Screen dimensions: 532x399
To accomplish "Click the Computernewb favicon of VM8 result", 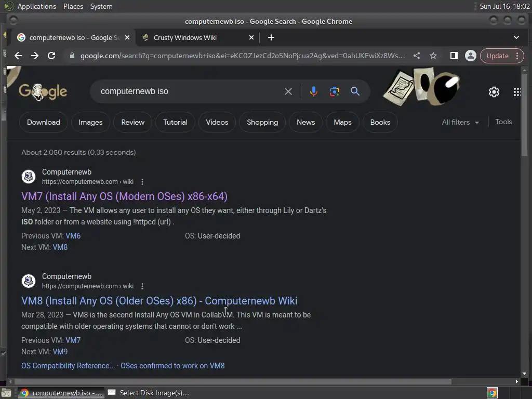I will [x=29, y=281].
